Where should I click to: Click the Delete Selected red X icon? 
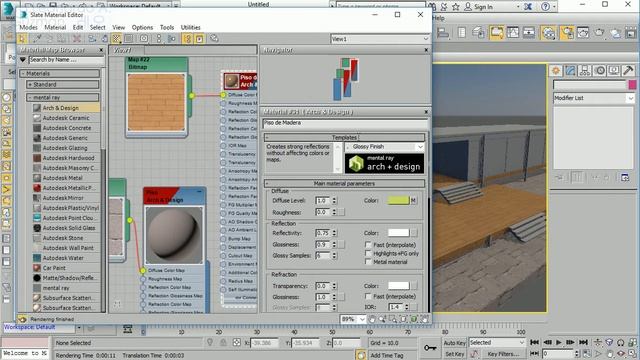tap(76, 38)
